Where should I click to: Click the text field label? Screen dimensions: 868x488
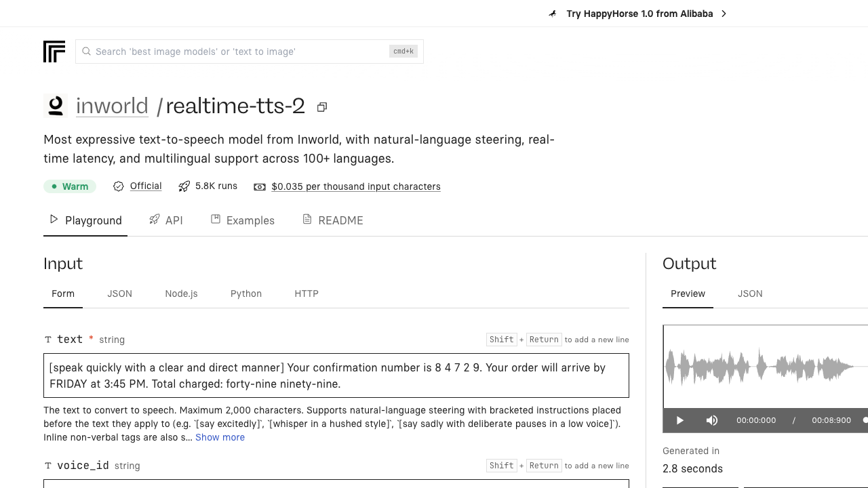[x=70, y=340]
